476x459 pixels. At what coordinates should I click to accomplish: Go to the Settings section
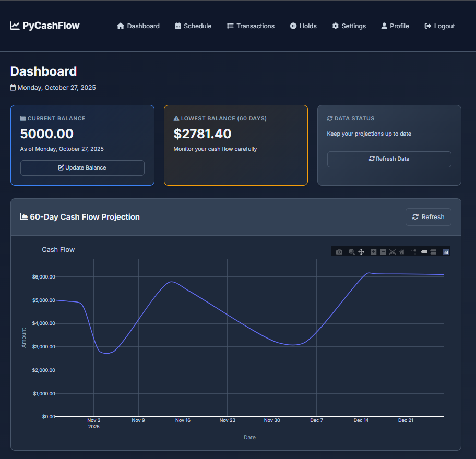pos(349,26)
